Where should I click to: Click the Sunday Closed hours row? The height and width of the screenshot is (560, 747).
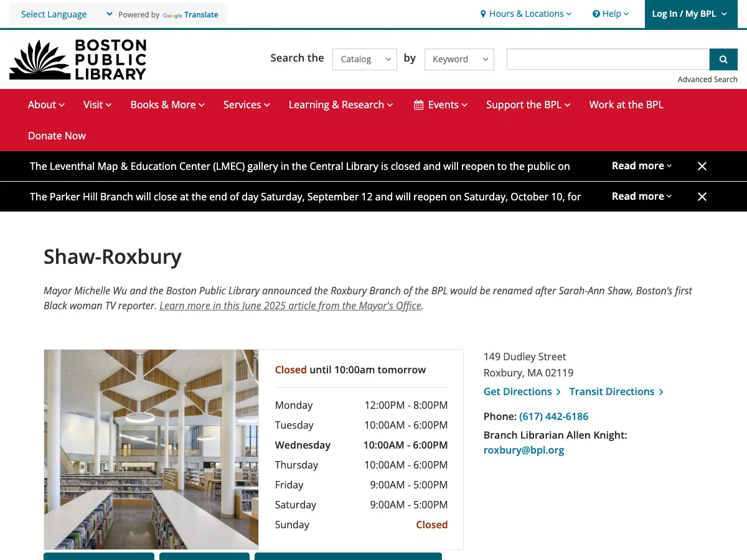[361, 525]
